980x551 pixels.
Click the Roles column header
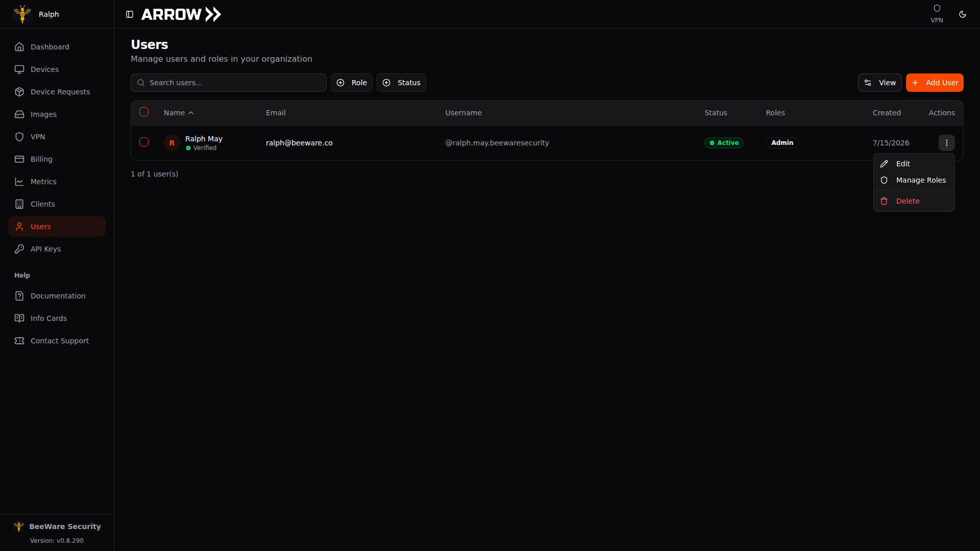coord(775,113)
